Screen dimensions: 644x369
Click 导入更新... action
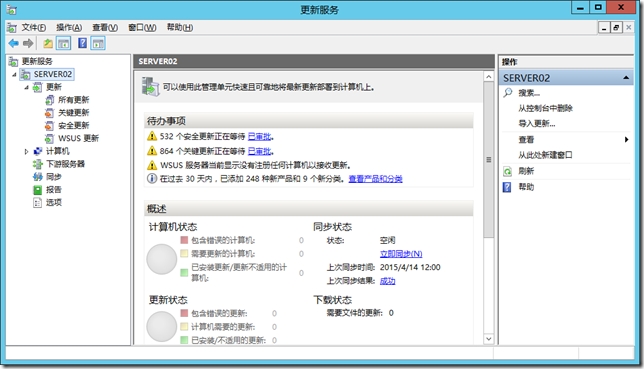pyautogui.click(x=537, y=124)
